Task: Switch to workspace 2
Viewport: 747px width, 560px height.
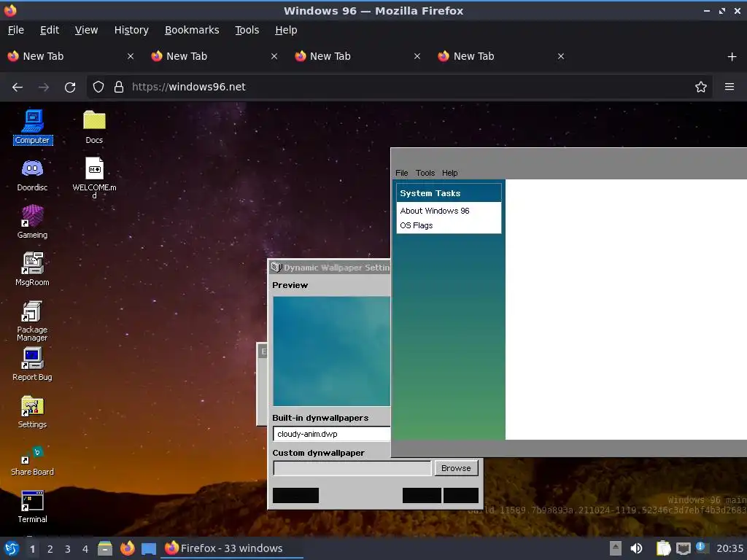Action: point(50,549)
